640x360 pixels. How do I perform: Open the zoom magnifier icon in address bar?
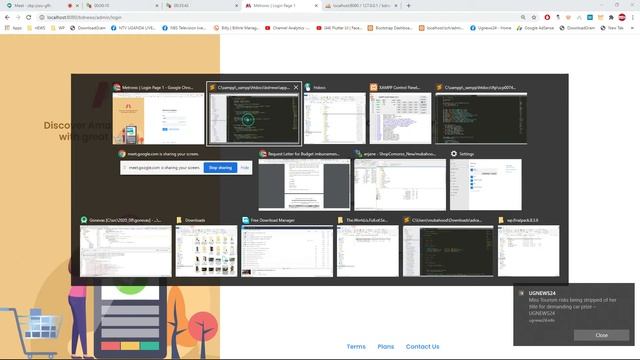[x=523, y=18]
